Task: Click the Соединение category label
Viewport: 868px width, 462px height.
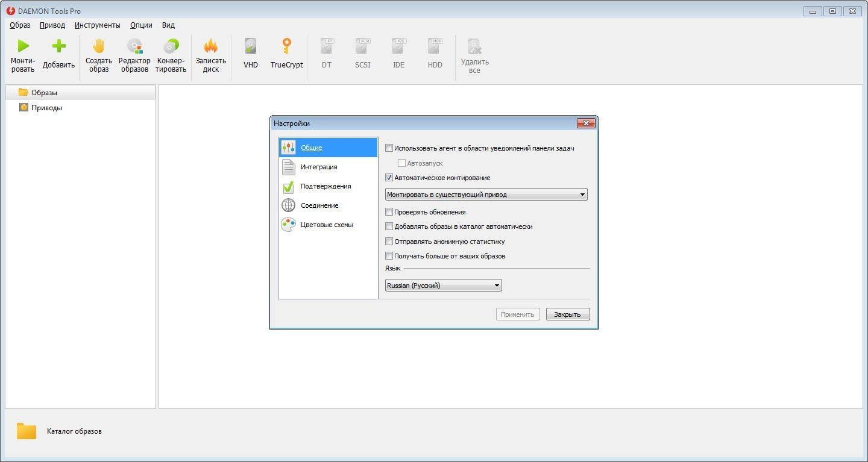Action: coord(319,205)
